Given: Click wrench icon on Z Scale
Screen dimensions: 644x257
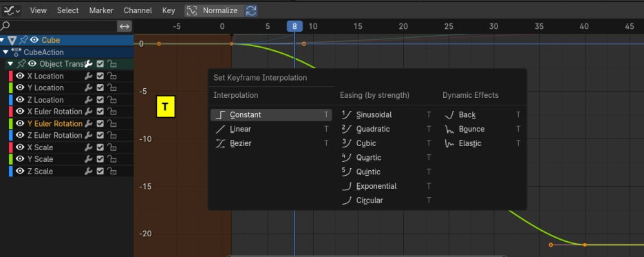Looking at the screenshot, I should [88, 171].
